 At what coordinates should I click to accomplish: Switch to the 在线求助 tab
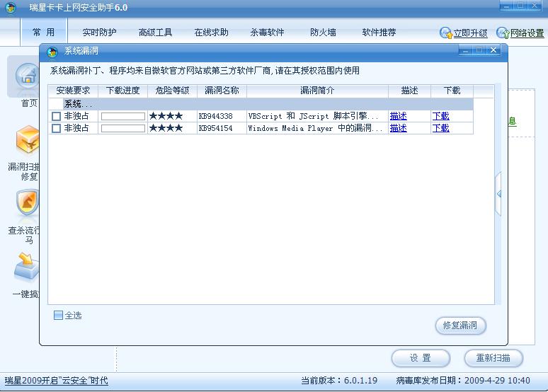211,33
